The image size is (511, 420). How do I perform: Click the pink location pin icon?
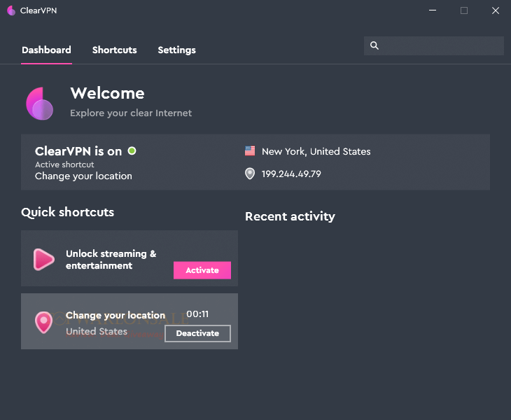(43, 322)
